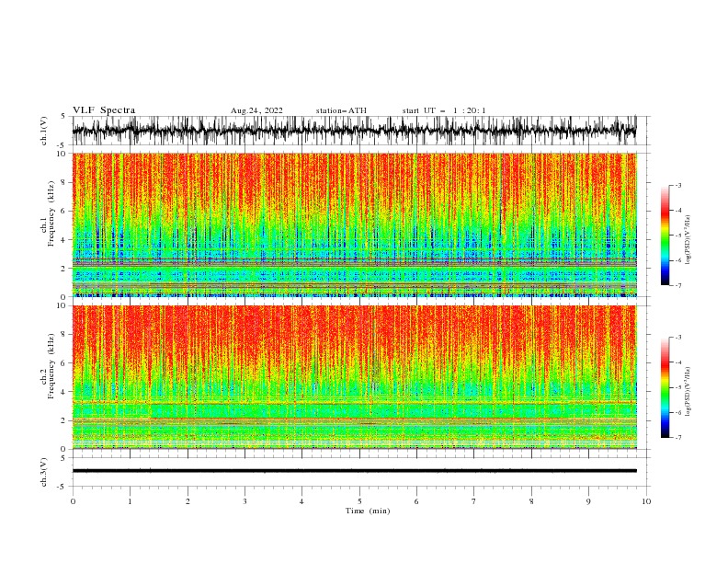Click the ch.1 'Frequency (kHz)' axis label
Image resolution: width=728 pixels, height=563 pixels.
(51, 213)
